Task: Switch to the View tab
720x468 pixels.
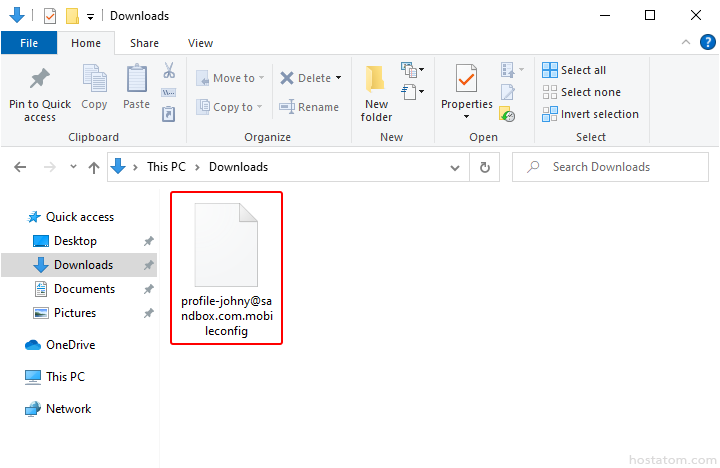Action: 200,43
